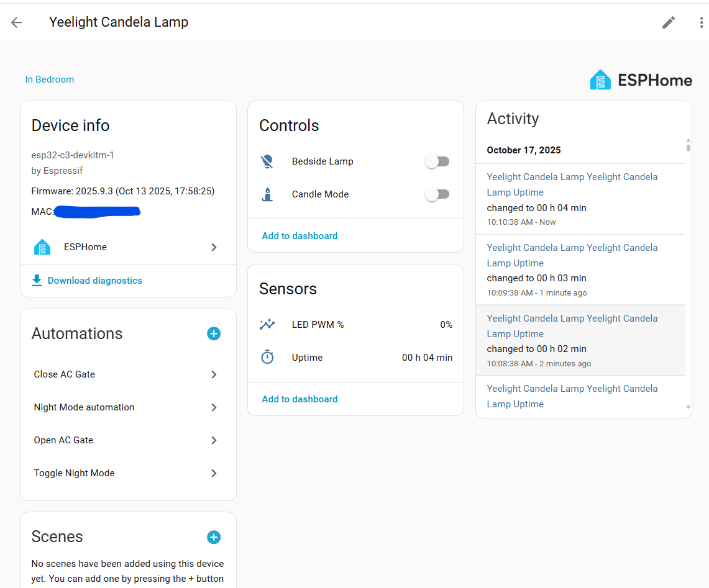Click the Uptime timer icon
This screenshot has width=709, height=588.
point(267,358)
